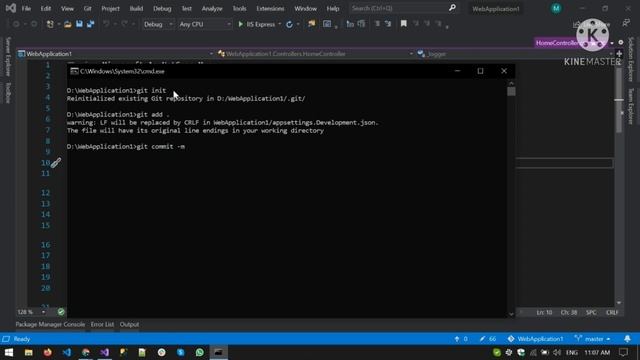This screenshot has width=640, height=360.
Task: Open the Extensions menu
Action: tap(270, 9)
